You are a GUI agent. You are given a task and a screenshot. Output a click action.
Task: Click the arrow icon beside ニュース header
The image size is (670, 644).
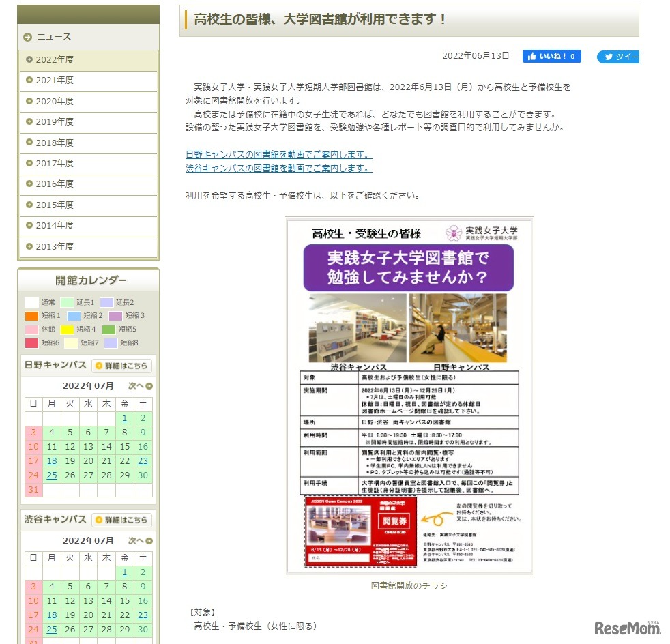(x=27, y=37)
